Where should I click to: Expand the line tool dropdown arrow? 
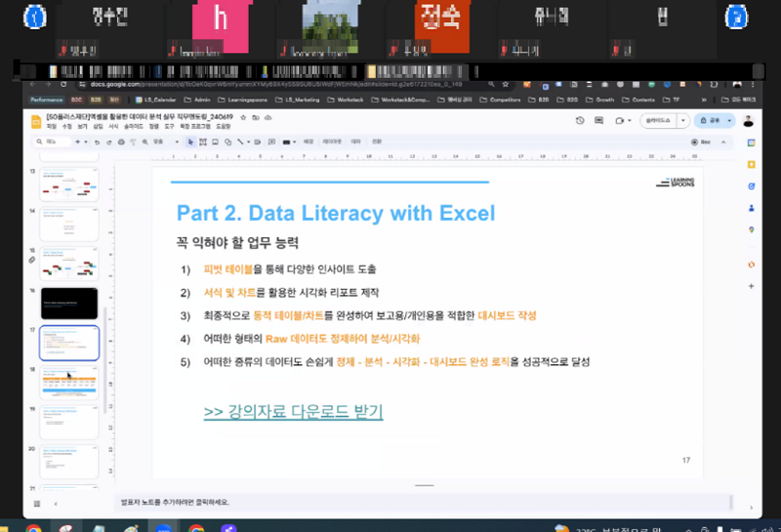[x=248, y=142]
